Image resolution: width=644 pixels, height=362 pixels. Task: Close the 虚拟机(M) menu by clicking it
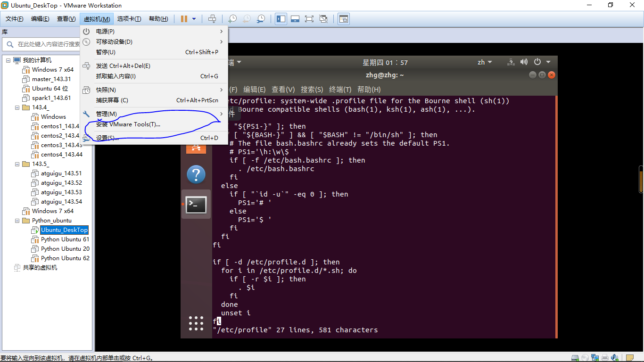tap(97, 19)
